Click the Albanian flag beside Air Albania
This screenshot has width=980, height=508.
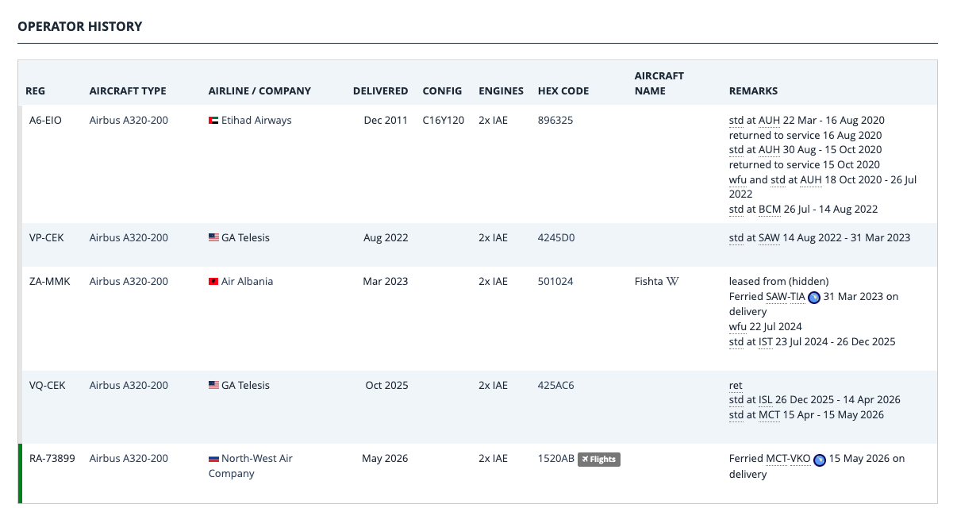pos(213,281)
